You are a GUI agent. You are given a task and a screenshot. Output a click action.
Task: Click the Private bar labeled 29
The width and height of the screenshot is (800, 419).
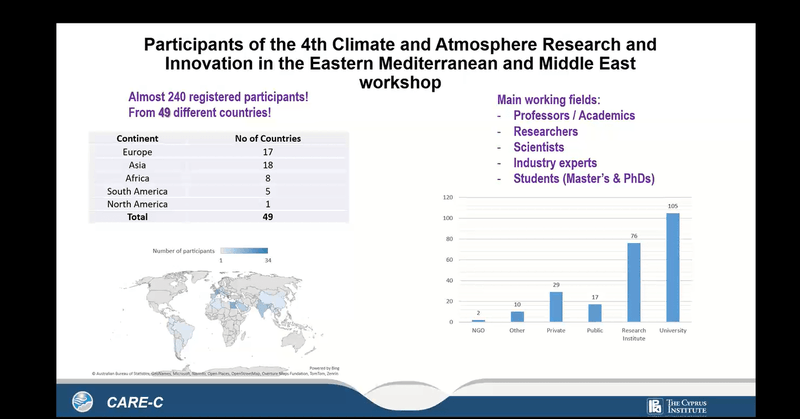click(x=556, y=307)
